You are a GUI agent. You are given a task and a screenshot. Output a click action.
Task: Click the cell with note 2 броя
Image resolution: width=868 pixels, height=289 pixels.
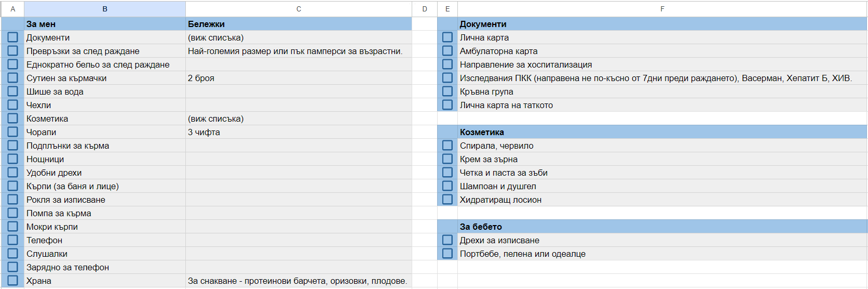(x=299, y=78)
